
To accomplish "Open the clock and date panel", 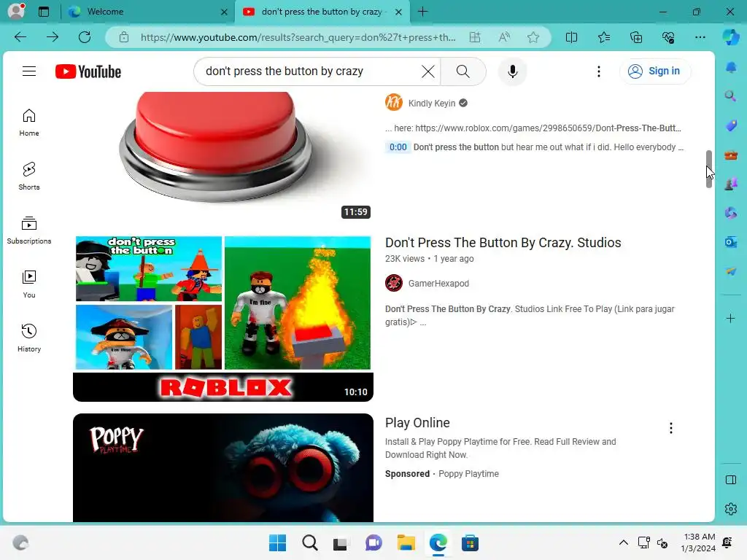I will click(698, 542).
